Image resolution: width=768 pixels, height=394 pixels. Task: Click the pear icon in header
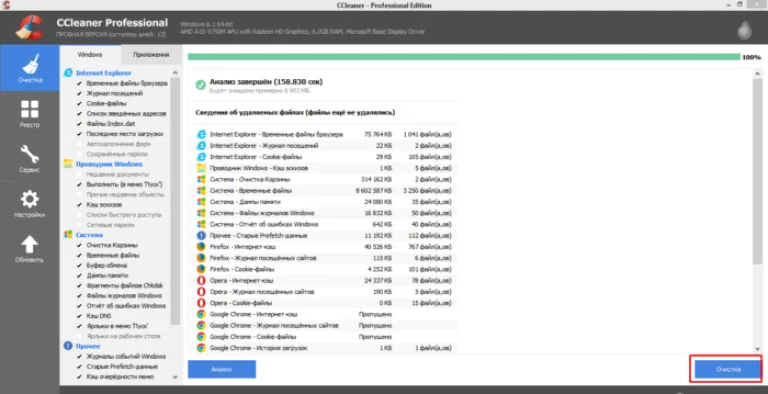744,29
